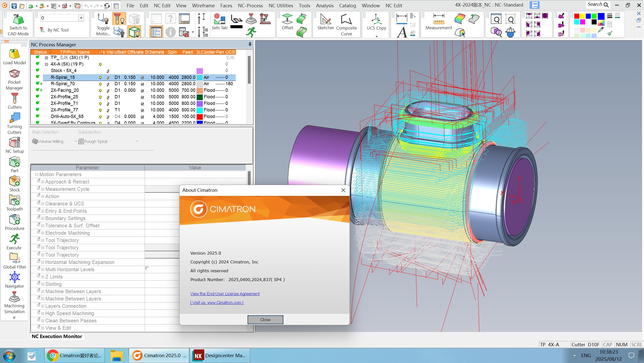This screenshot has width=644, height=363.
Task: Toggle checkbox in 2X-Profile_25 row
Action: [143, 97]
